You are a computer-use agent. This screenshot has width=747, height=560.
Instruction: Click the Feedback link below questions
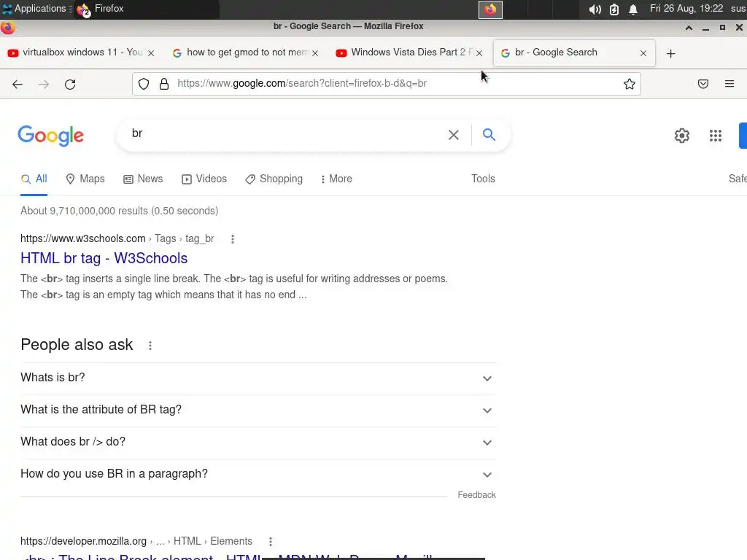point(476,495)
